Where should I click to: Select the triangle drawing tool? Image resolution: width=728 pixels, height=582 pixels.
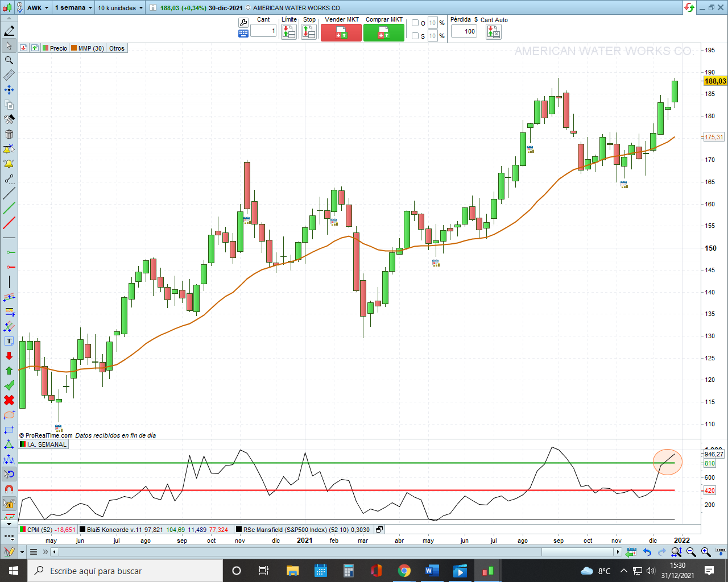(x=9, y=444)
